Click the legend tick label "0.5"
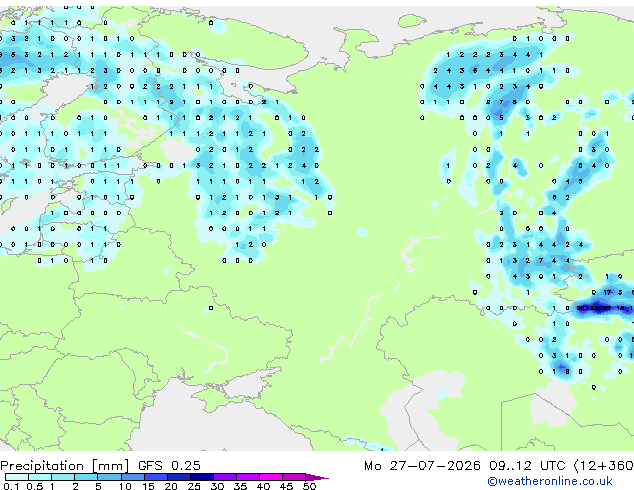This screenshot has height=490, width=634. click(35, 486)
